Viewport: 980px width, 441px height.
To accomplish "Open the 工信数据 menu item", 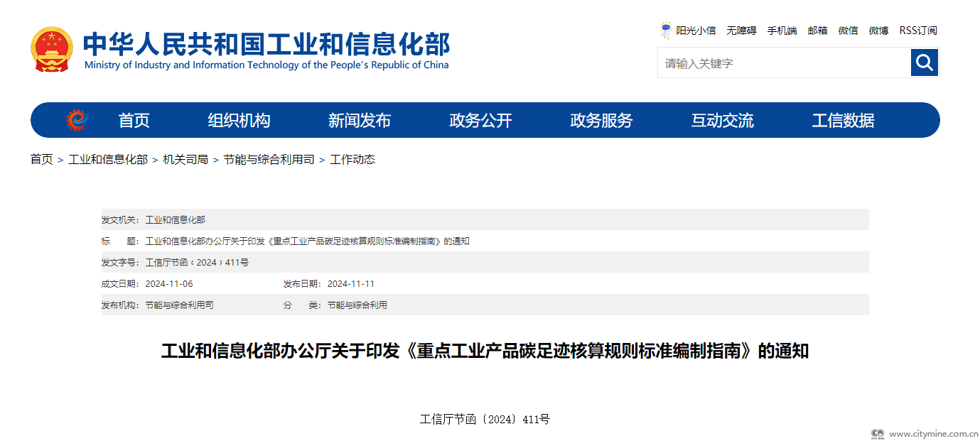I will pos(843,121).
